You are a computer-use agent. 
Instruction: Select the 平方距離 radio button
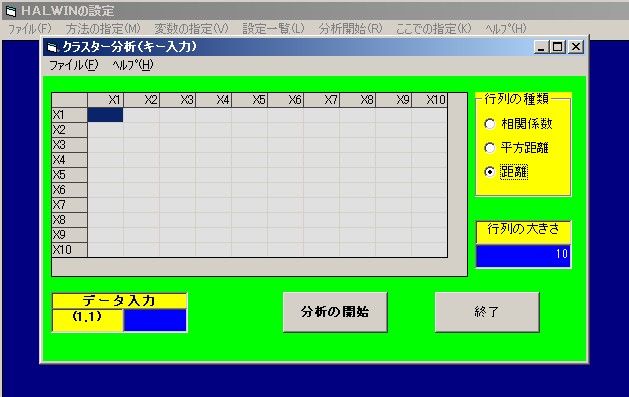click(489, 148)
